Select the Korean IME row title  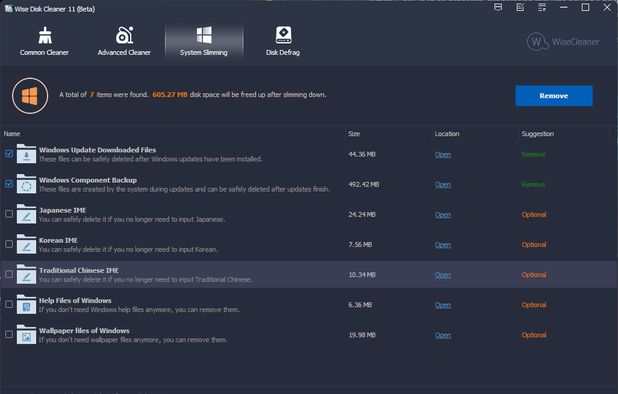pyautogui.click(x=58, y=240)
